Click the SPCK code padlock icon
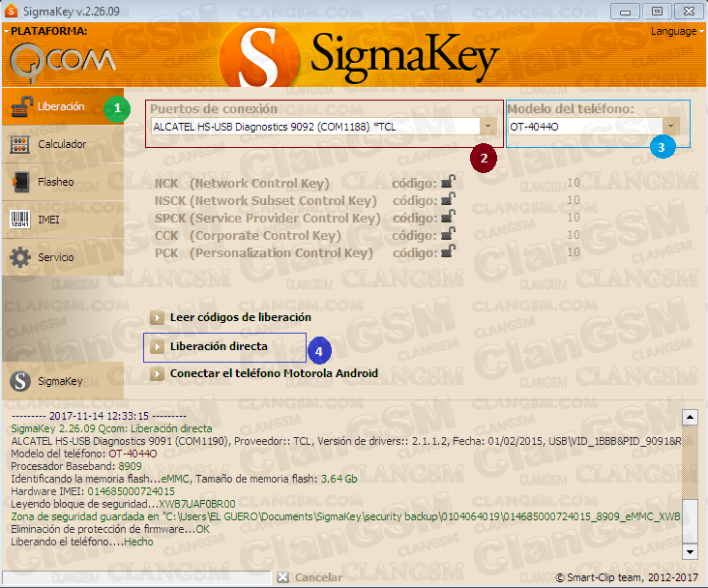Viewport: 708px width, 588px height. 448,217
